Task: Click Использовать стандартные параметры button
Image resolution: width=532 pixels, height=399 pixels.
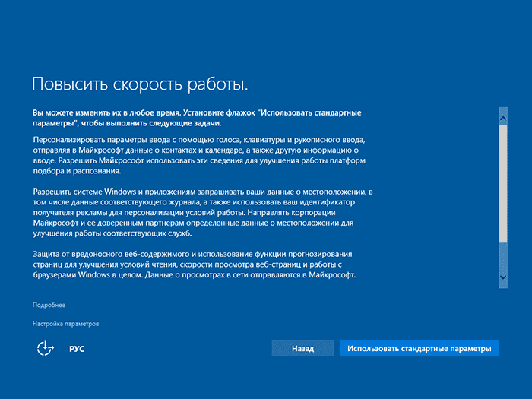Action: point(419,348)
